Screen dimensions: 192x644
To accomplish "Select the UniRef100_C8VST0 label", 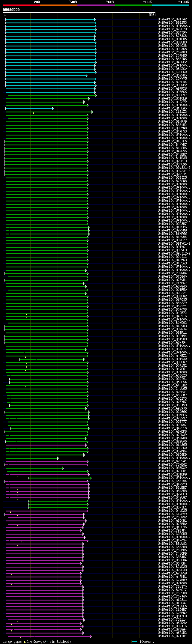I will click(172, 586).
